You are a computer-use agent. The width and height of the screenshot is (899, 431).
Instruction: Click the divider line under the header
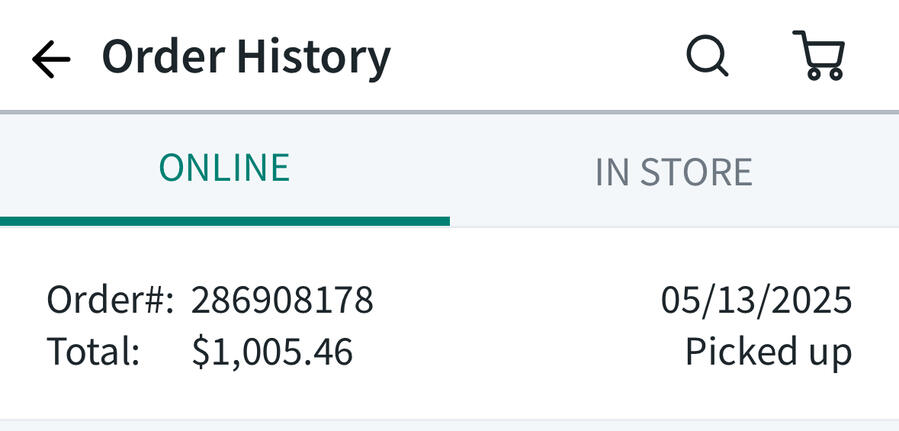(449, 111)
